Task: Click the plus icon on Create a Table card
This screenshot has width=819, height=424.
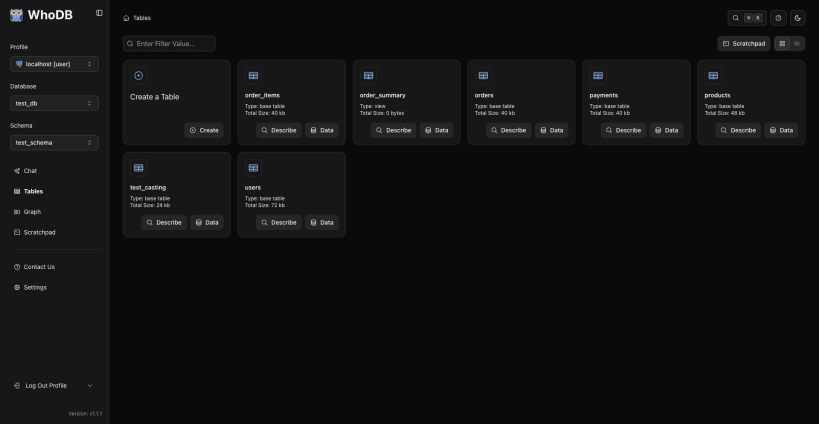Action: pyautogui.click(x=138, y=76)
